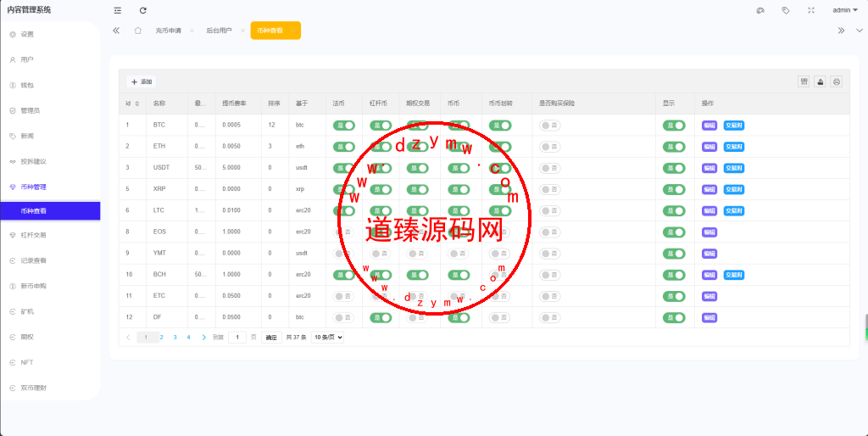Image resolution: width=868 pixels, height=436 pixels.
Task: Toggle 法币 switch for BTC row
Action: click(x=344, y=126)
